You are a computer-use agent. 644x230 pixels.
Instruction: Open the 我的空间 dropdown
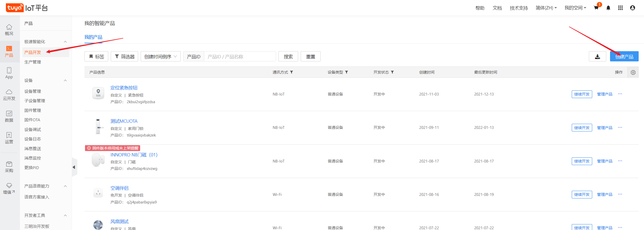(575, 8)
